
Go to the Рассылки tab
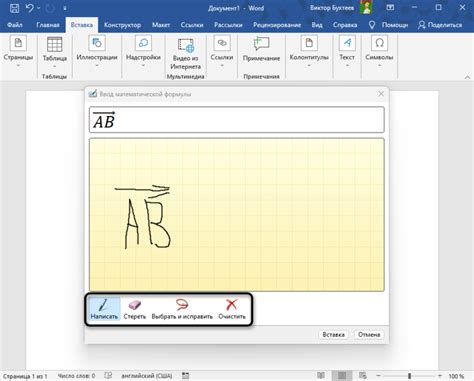(228, 25)
